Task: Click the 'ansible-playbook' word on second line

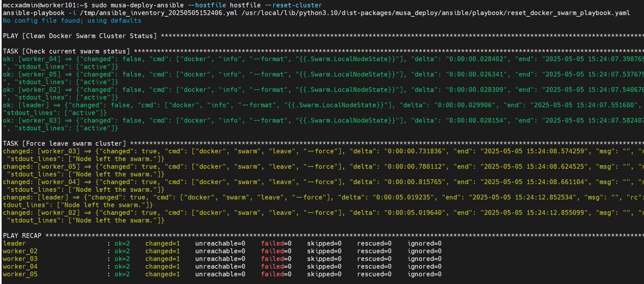Action: pyautogui.click(x=34, y=13)
